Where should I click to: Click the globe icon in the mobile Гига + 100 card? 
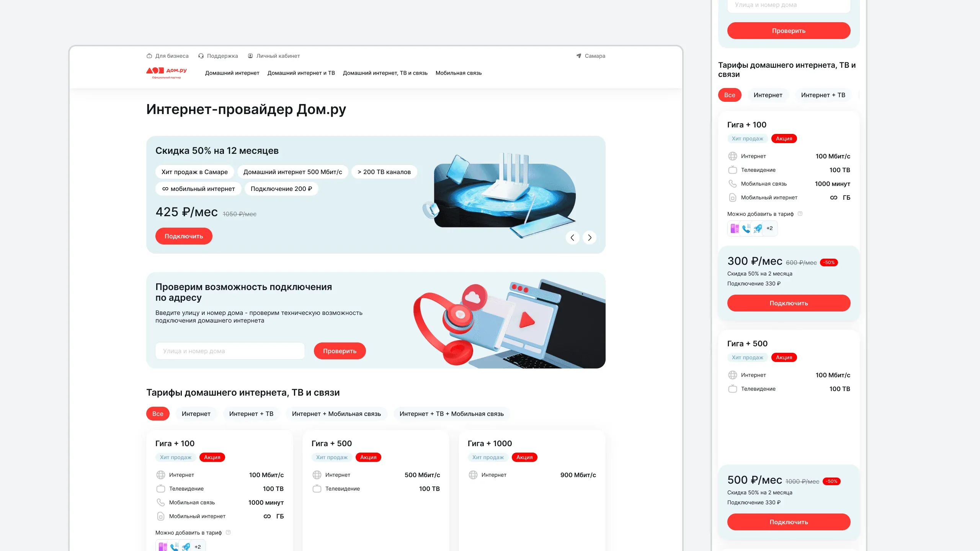click(x=733, y=156)
